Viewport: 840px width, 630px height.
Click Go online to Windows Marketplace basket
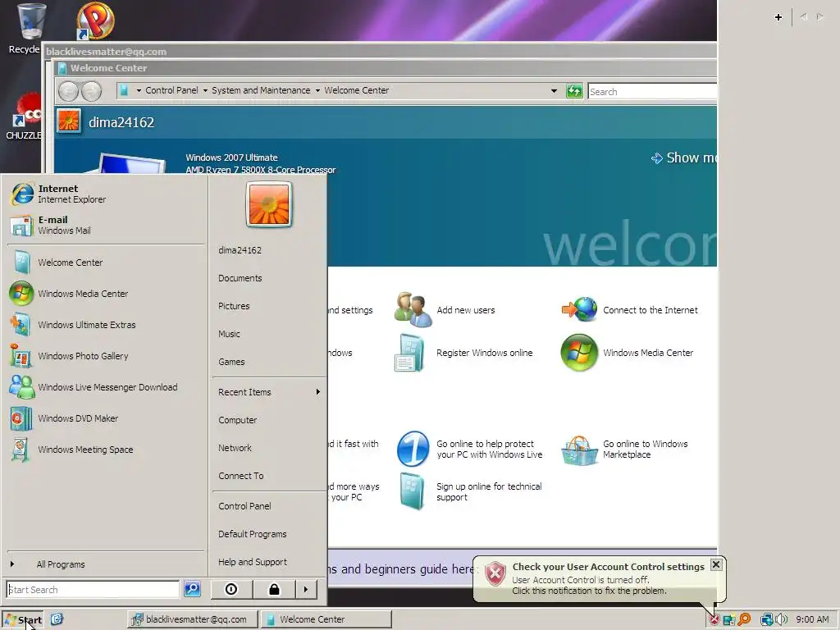(580, 450)
